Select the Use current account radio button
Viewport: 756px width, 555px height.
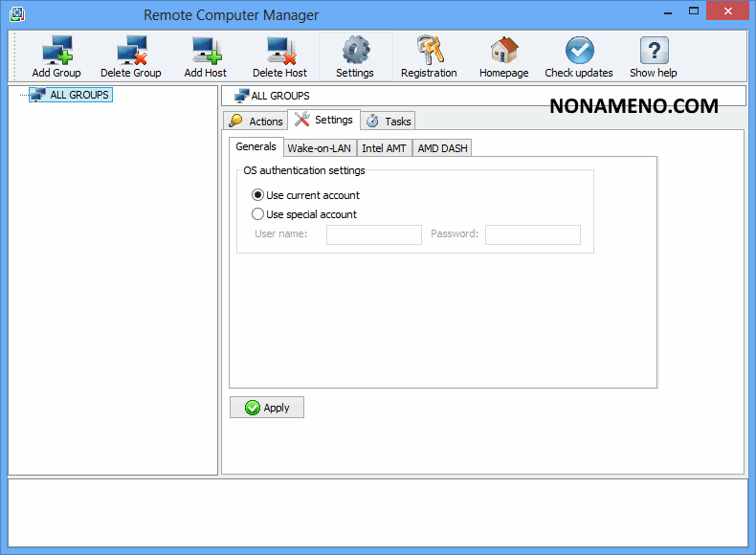(x=258, y=195)
